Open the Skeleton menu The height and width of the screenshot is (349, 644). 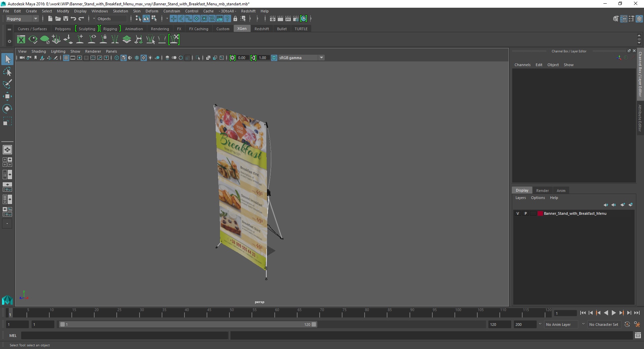(120, 11)
